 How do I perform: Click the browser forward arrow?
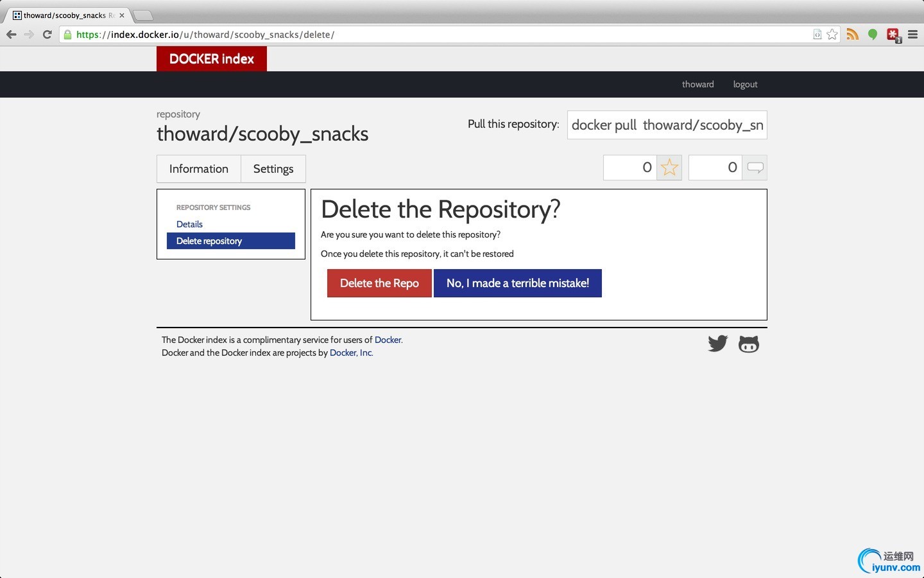(29, 35)
